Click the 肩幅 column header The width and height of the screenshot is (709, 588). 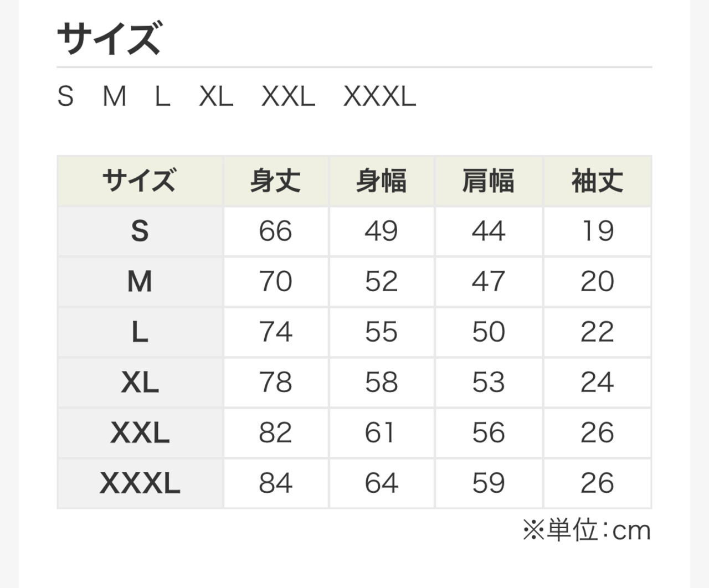click(489, 181)
